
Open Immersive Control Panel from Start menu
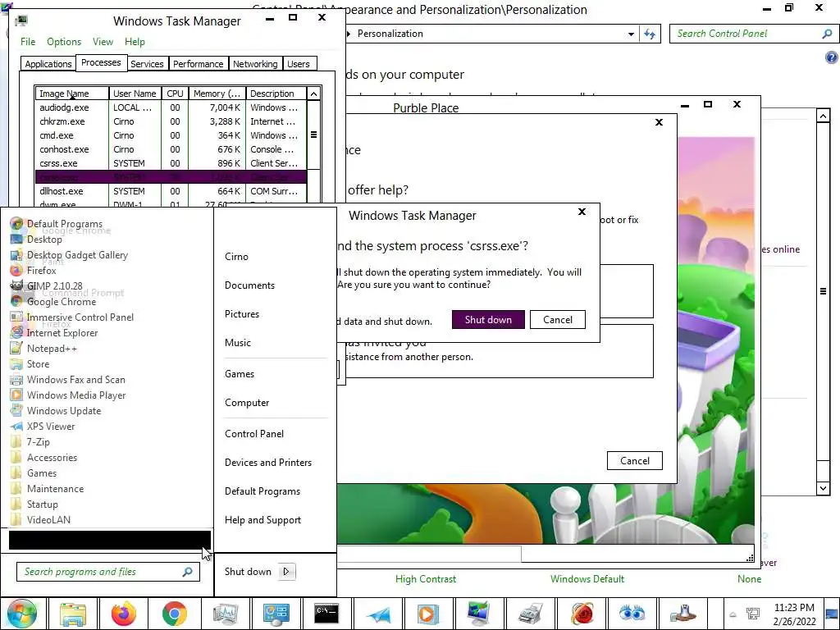coord(72,317)
